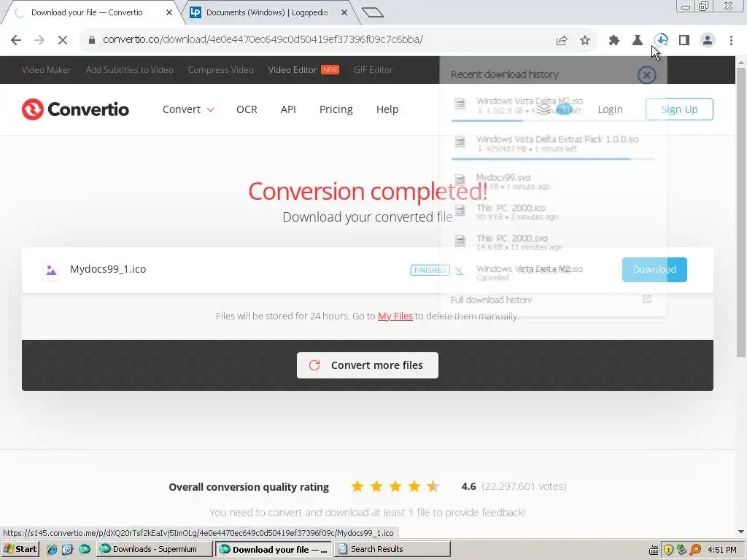Launch Internet Explorer from quick launch
Image resolution: width=747 pixels, height=560 pixels.
click(52, 549)
